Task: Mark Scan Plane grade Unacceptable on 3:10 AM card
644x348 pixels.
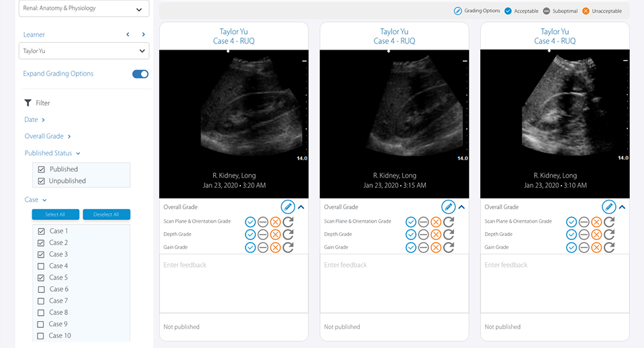Action: coord(597,222)
